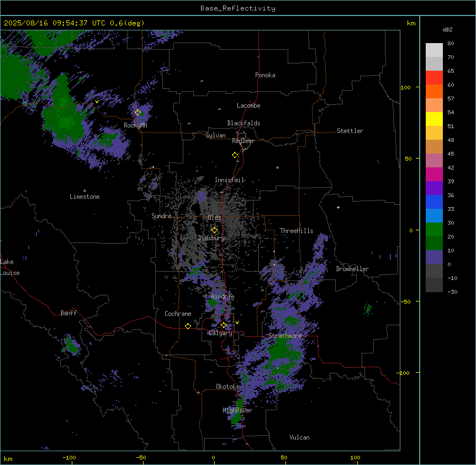Viewport: 476px width, 465px height.
Task: Select the yellow diamond marker between Olds and Didsbury
Action: pos(214,230)
